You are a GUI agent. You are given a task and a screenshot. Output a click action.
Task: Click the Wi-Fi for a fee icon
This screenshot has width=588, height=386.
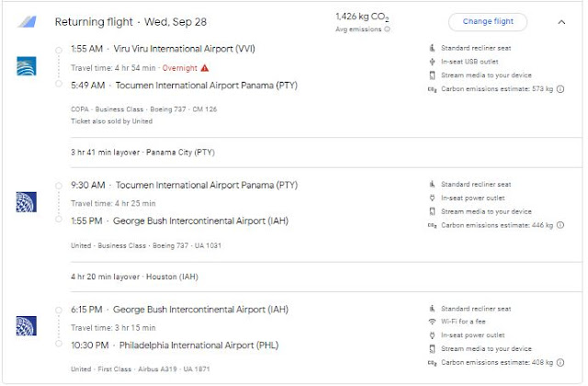tap(432, 322)
